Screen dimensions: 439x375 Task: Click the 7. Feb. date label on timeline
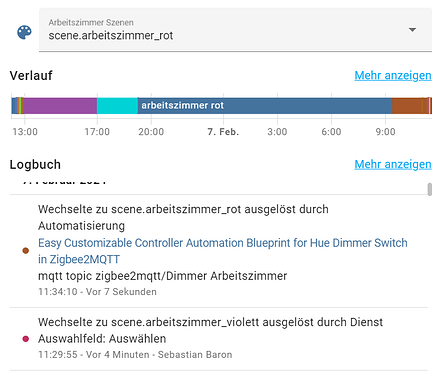[x=223, y=132]
